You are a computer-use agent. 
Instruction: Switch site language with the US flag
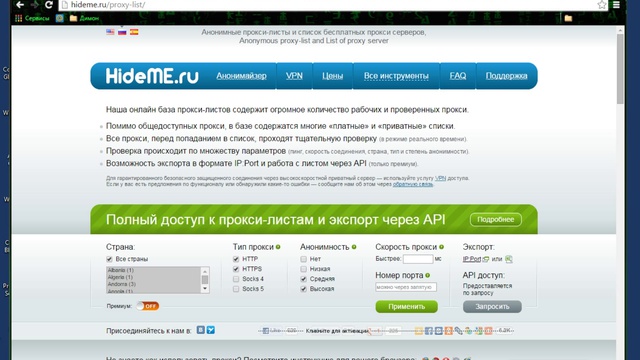click(110, 32)
